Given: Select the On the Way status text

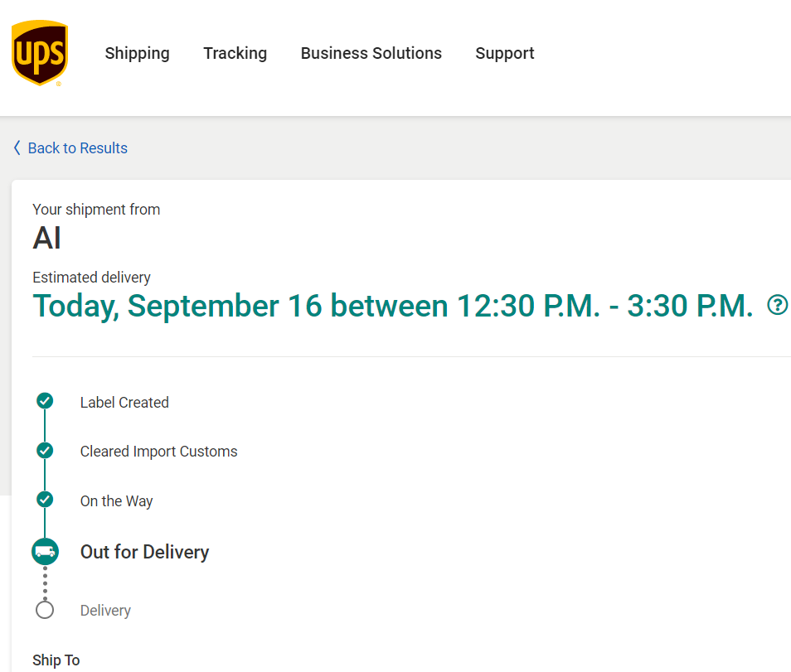Looking at the screenshot, I should coord(117,501).
